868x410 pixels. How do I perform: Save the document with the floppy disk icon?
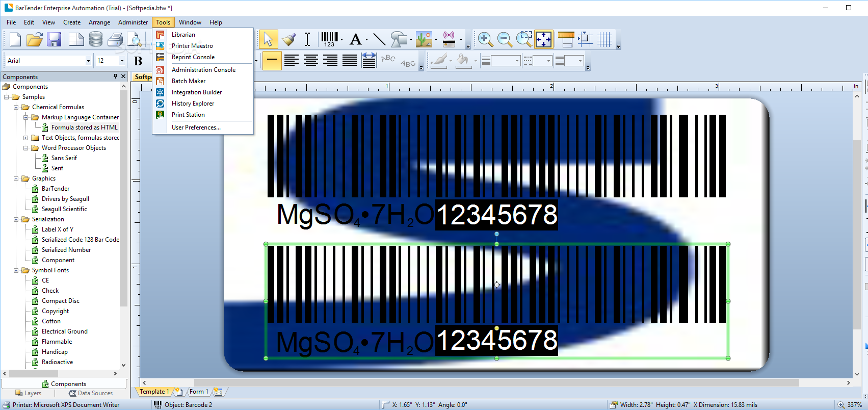coord(54,39)
